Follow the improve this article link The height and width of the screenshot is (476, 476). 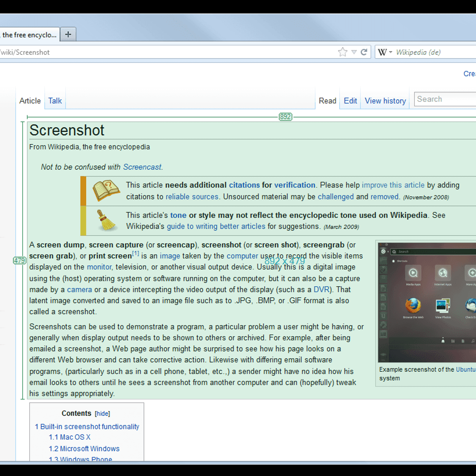coord(393,185)
